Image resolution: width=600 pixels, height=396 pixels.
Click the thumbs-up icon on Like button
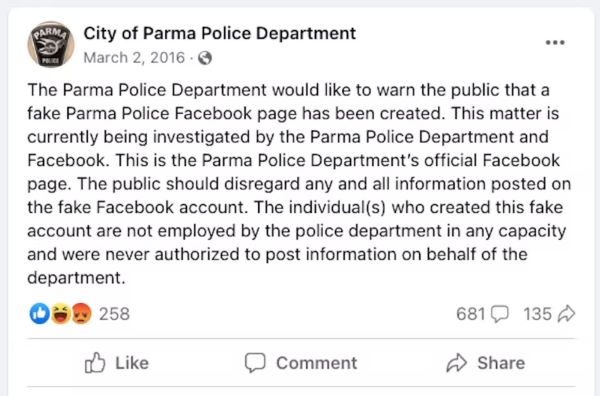coord(95,362)
